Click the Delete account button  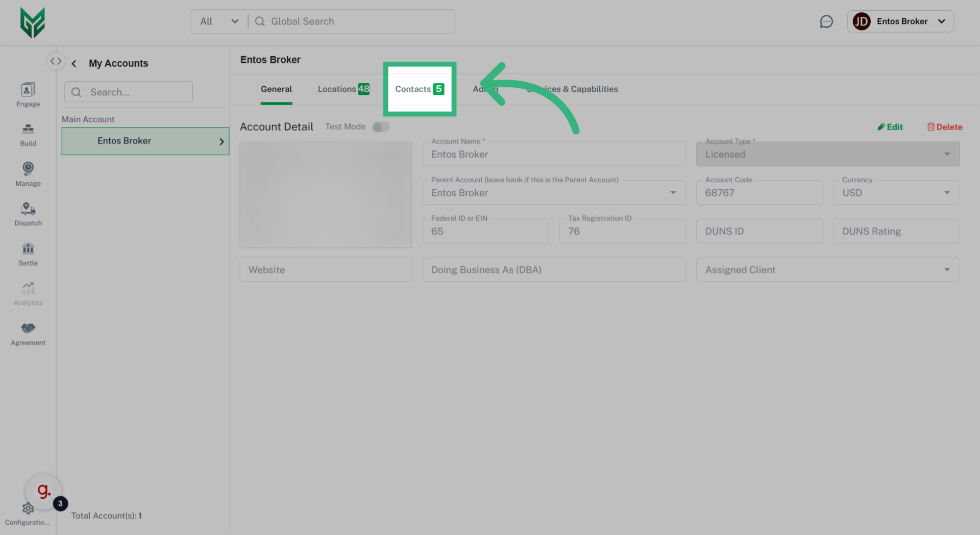pyautogui.click(x=945, y=127)
